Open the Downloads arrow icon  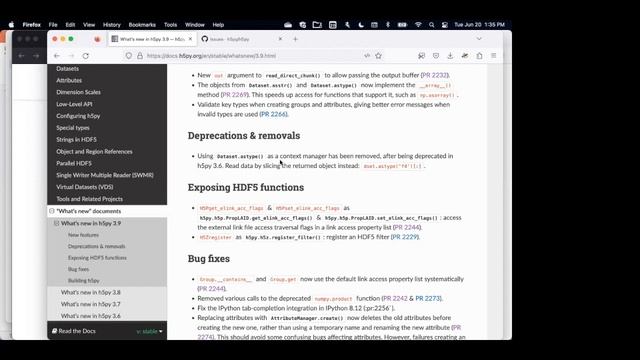pos(450,56)
